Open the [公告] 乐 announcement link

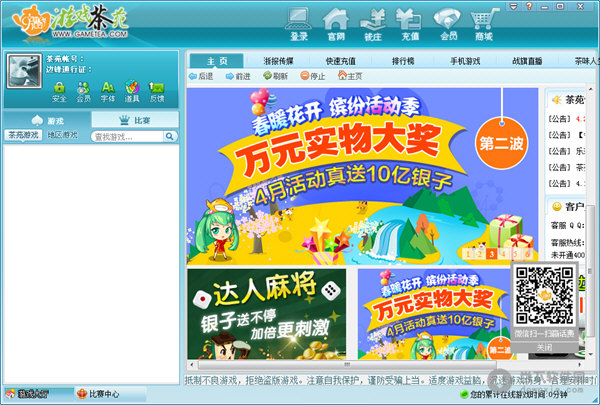pyautogui.click(x=567, y=151)
